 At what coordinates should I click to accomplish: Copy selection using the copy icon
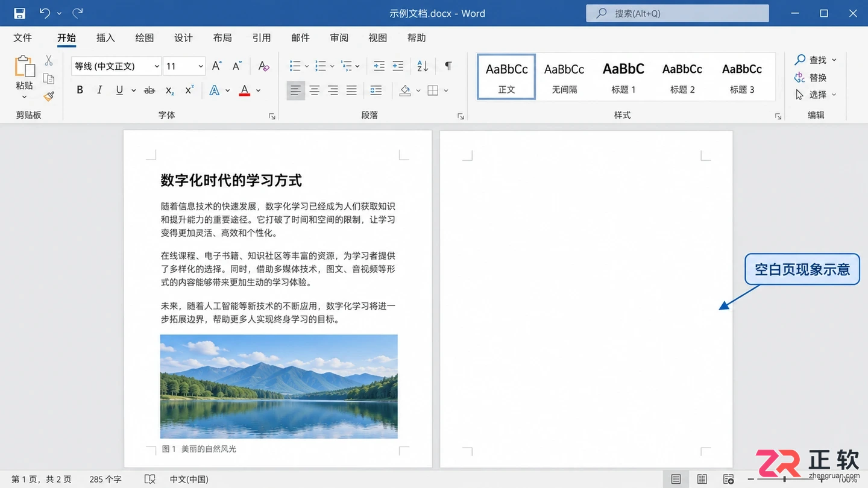coord(49,78)
